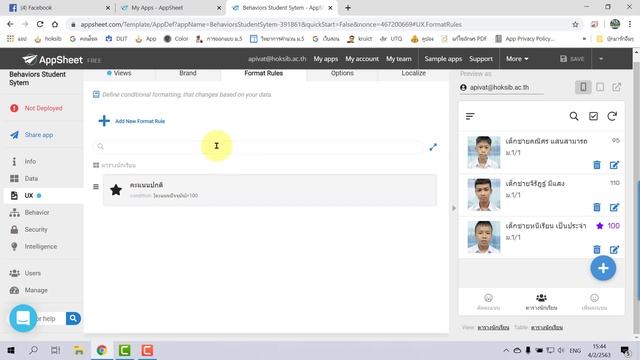Expand the format rules list with arrows icon
This screenshot has width=640, height=360.
(x=433, y=147)
